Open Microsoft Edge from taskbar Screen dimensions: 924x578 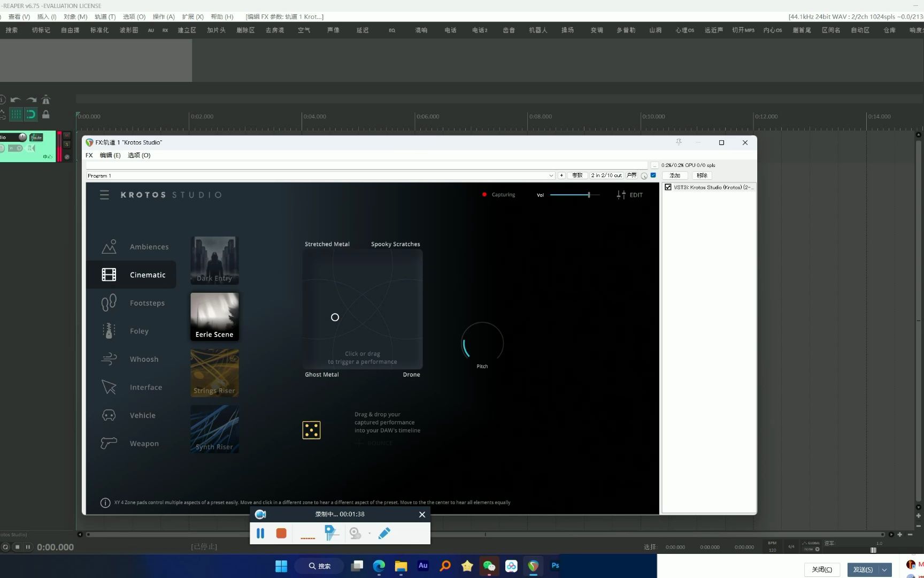click(379, 566)
